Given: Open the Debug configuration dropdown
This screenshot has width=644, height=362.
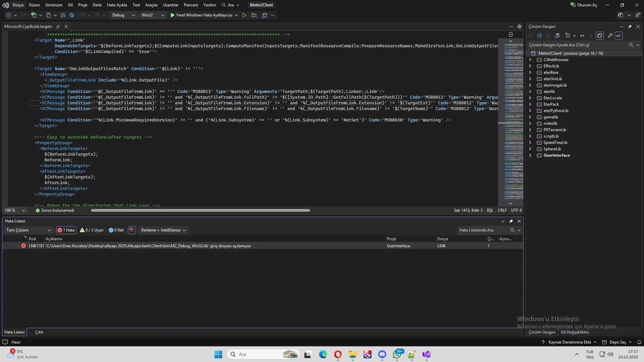Looking at the screenshot, I should click(x=123, y=15).
